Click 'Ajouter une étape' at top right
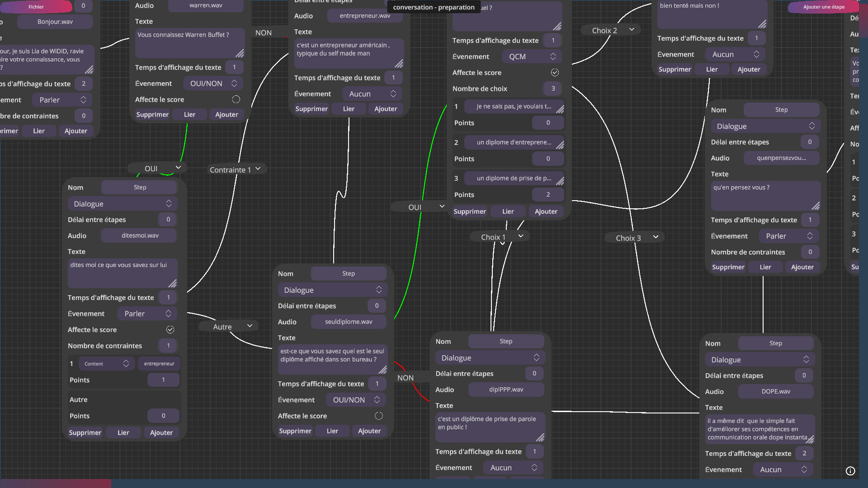The image size is (868, 488). 824,7
